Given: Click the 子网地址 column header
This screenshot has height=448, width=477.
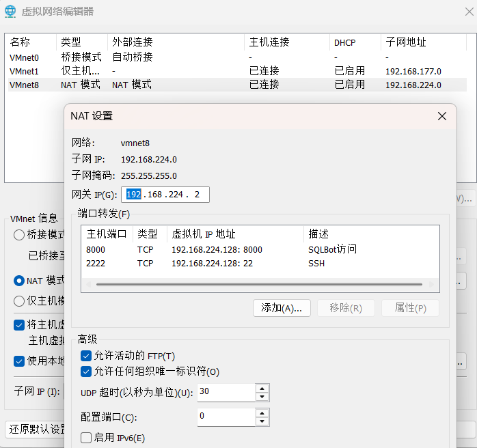Looking at the screenshot, I should [424, 42].
